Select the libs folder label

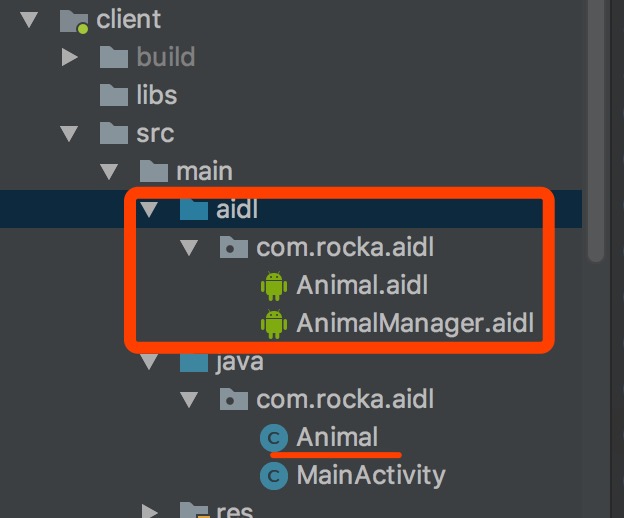tap(157, 95)
